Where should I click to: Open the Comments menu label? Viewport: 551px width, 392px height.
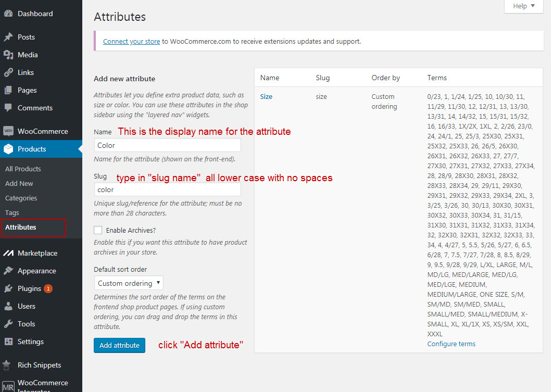click(35, 108)
